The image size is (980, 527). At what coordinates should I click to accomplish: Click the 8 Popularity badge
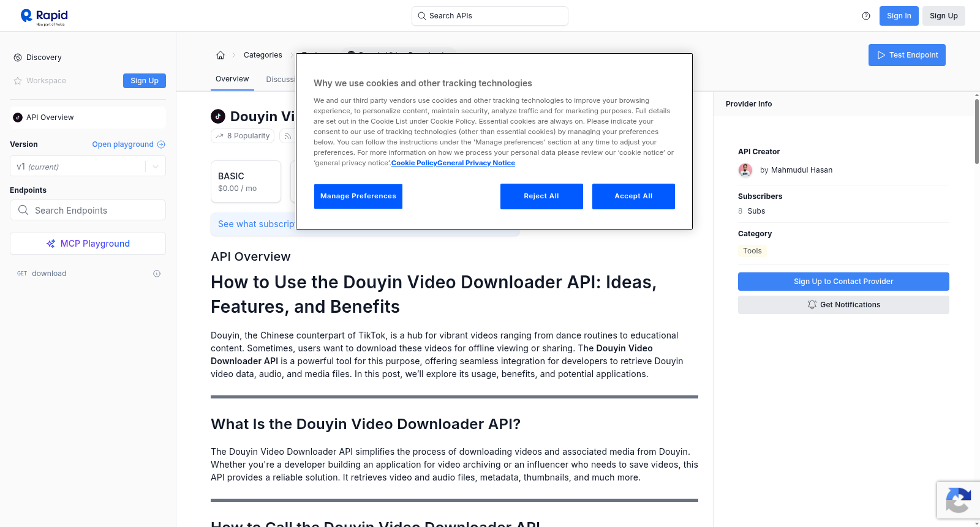243,136
